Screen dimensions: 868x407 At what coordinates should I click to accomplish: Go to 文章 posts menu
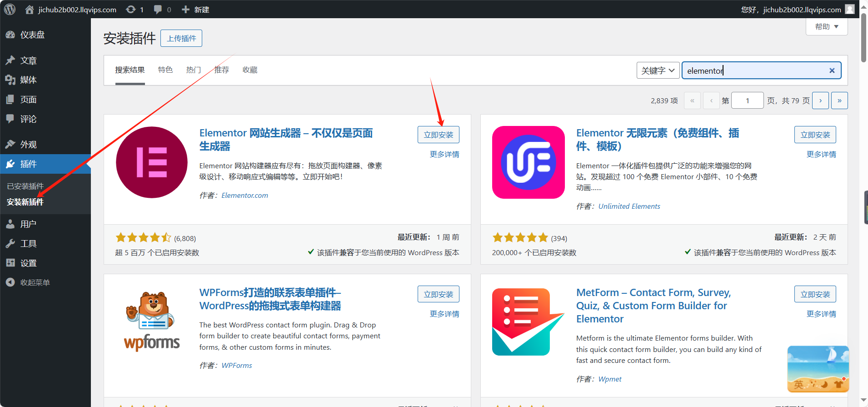pyautogui.click(x=45, y=60)
